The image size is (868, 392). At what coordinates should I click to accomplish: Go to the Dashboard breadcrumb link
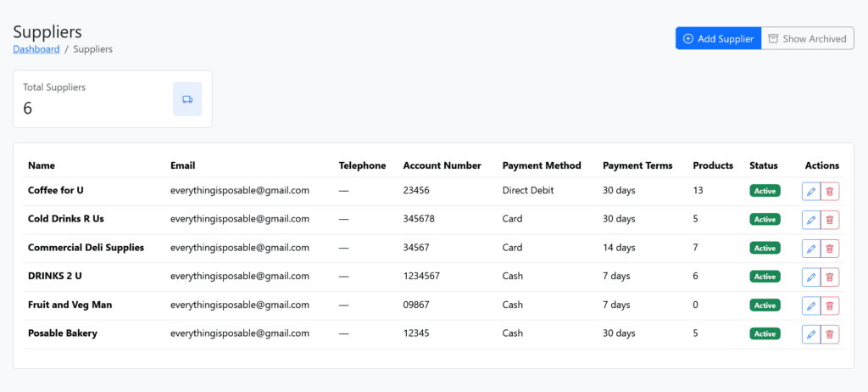pyautogui.click(x=36, y=49)
